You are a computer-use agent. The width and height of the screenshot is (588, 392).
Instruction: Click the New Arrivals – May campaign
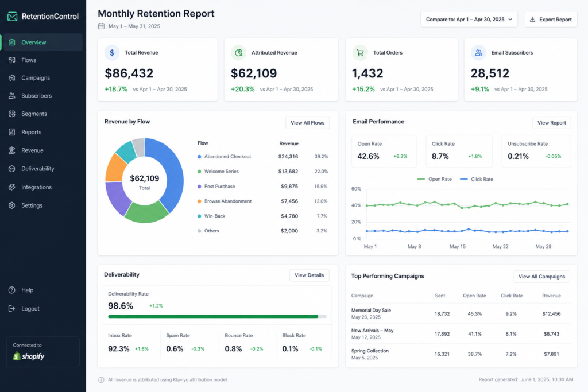coord(372,331)
